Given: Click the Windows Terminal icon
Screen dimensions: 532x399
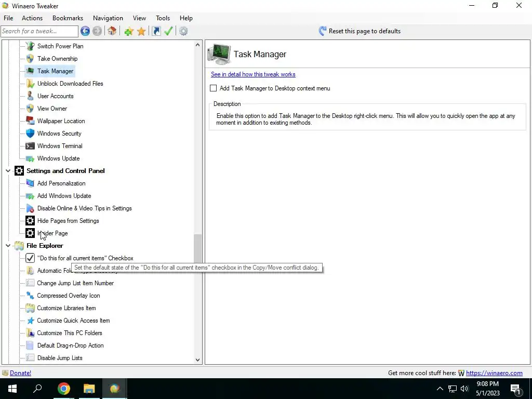Looking at the screenshot, I should tap(30, 146).
